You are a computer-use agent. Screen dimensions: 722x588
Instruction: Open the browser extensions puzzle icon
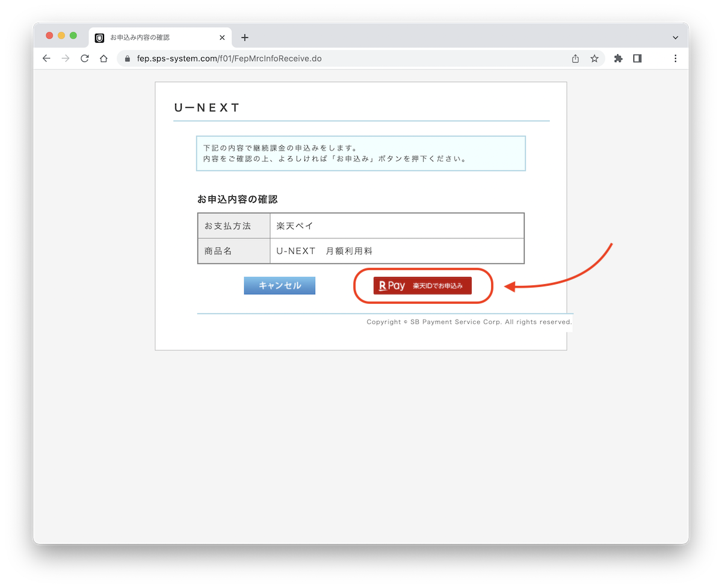[618, 58]
